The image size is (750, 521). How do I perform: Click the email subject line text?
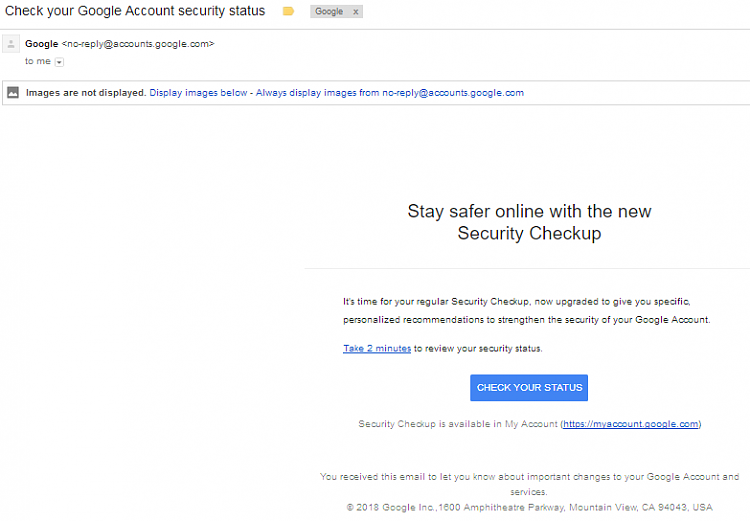point(135,11)
